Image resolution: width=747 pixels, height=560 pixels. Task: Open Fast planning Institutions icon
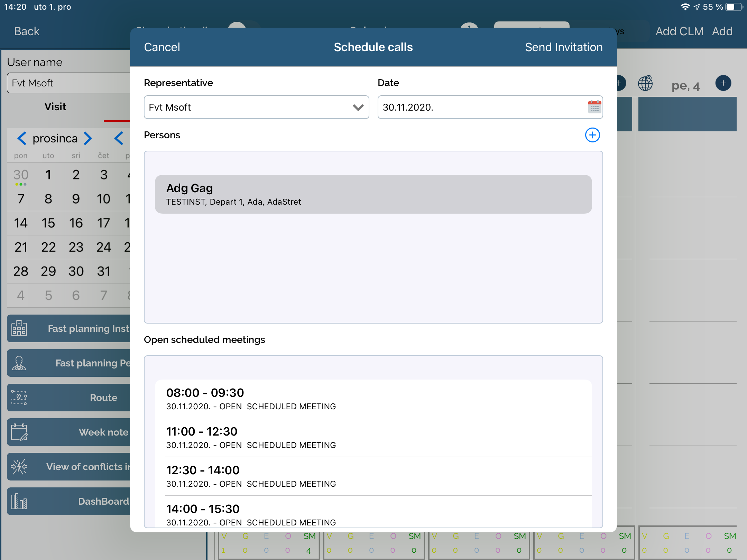tap(19, 328)
